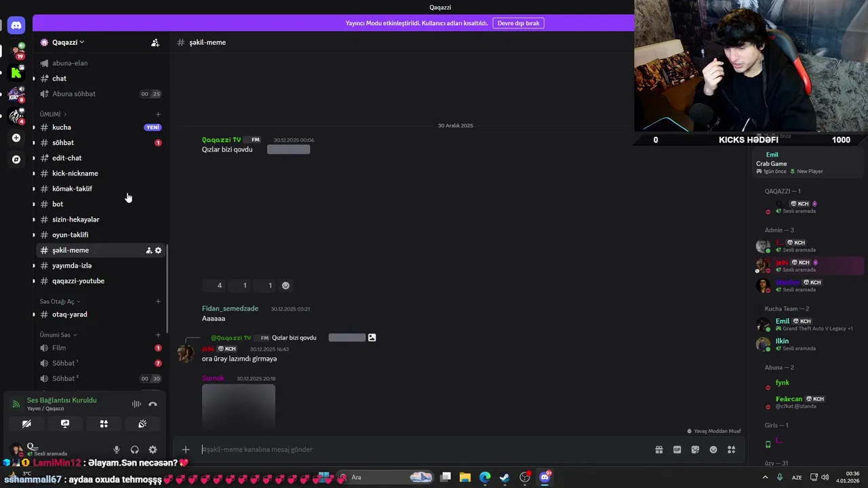The width and height of the screenshot is (868, 488).
Task: Invite people icon beside Qaqazzi header
Action: coord(155,42)
